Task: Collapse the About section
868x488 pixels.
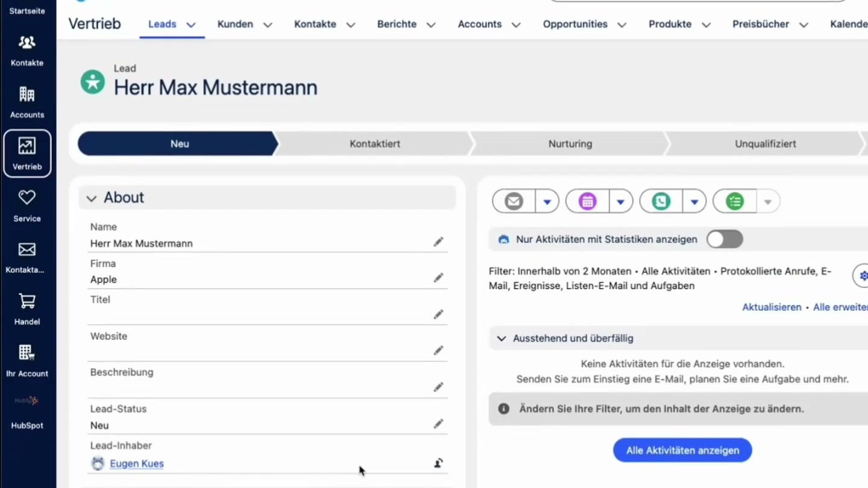Action: [x=91, y=198]
